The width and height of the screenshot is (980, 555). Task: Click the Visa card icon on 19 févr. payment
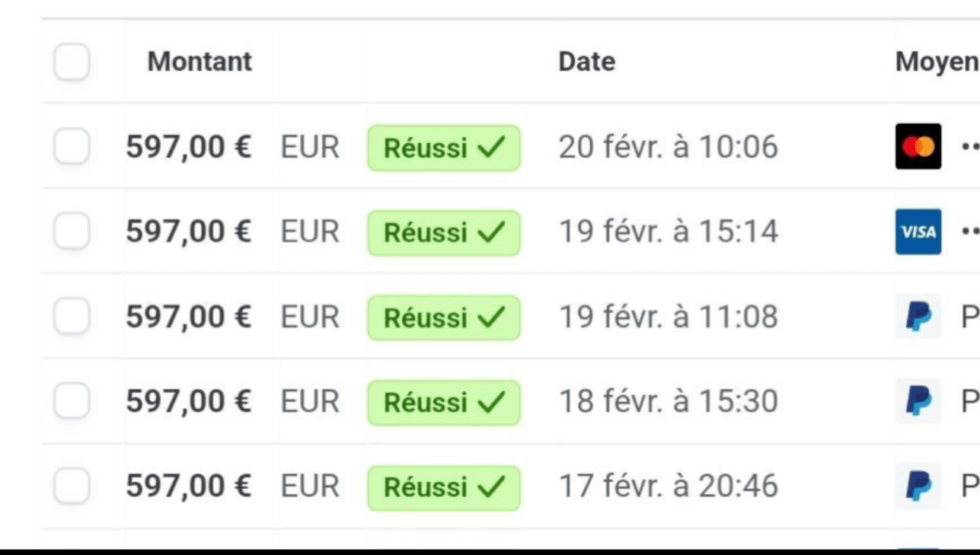click(918, 231)
